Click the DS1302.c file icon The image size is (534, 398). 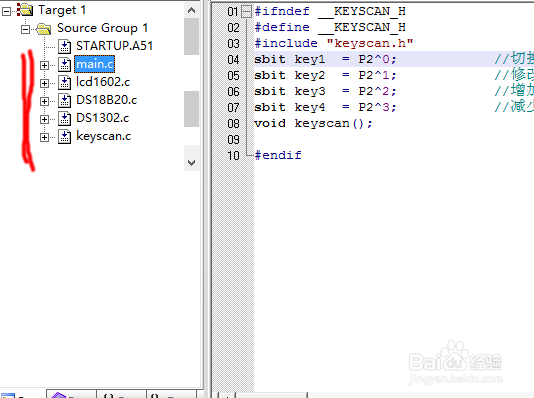point(64,119)
